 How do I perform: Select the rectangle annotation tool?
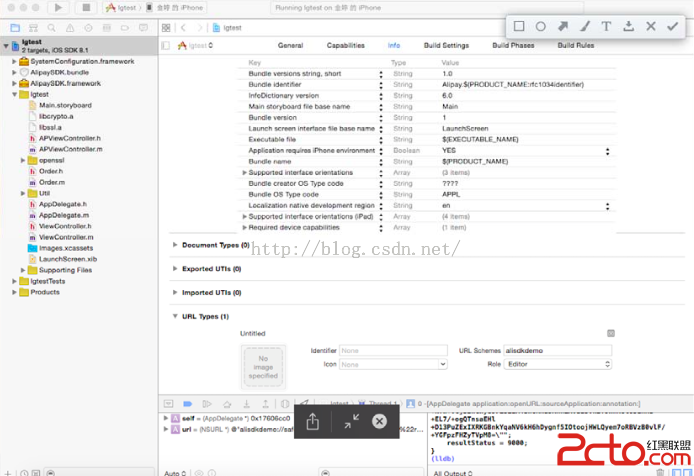tap(519, 26)
